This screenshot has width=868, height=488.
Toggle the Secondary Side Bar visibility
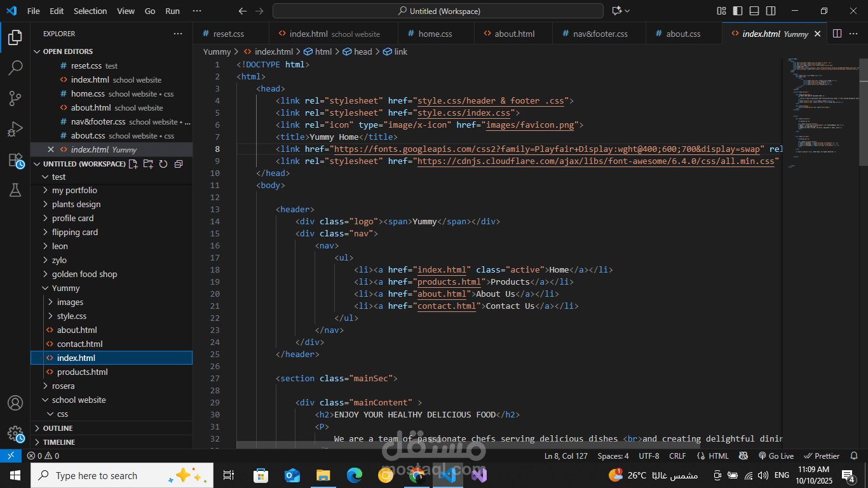point(771,11)
